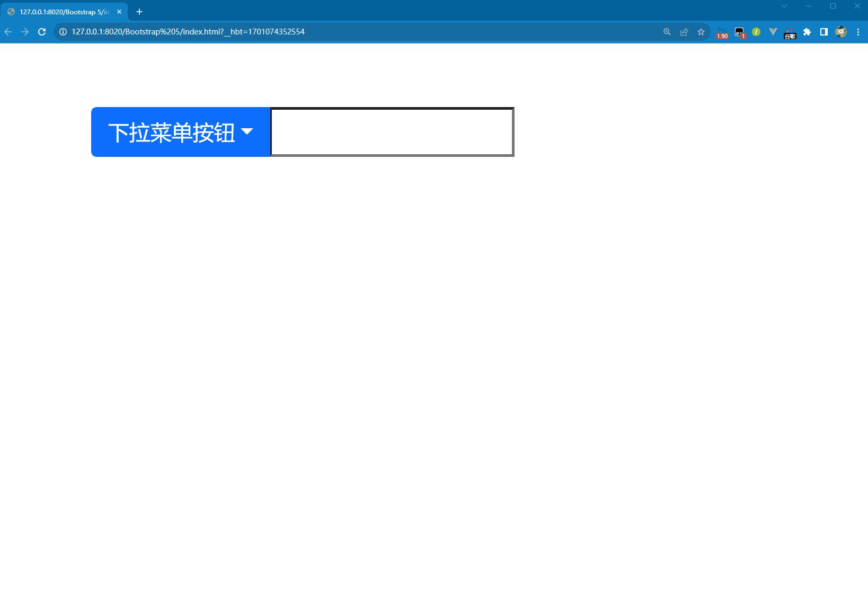Expand the 下拉菜单按钮 dropdown

[x=180, y=131]
